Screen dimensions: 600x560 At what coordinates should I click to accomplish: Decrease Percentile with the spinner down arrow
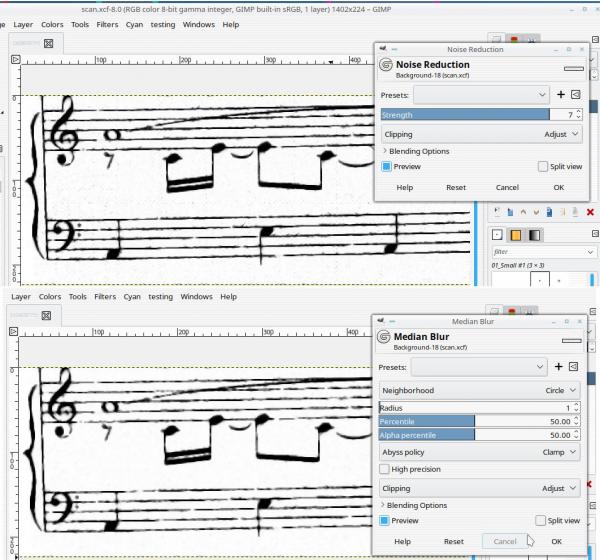(576, 424)
